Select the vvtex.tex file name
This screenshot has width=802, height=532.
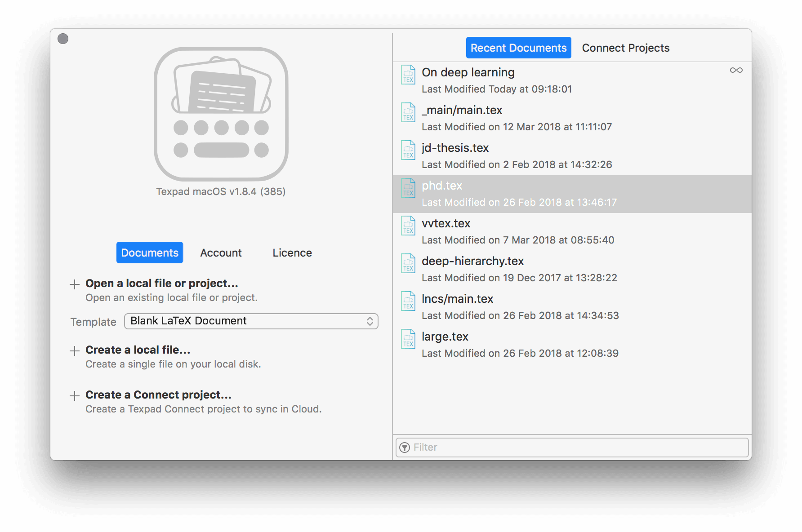point(446,223)
